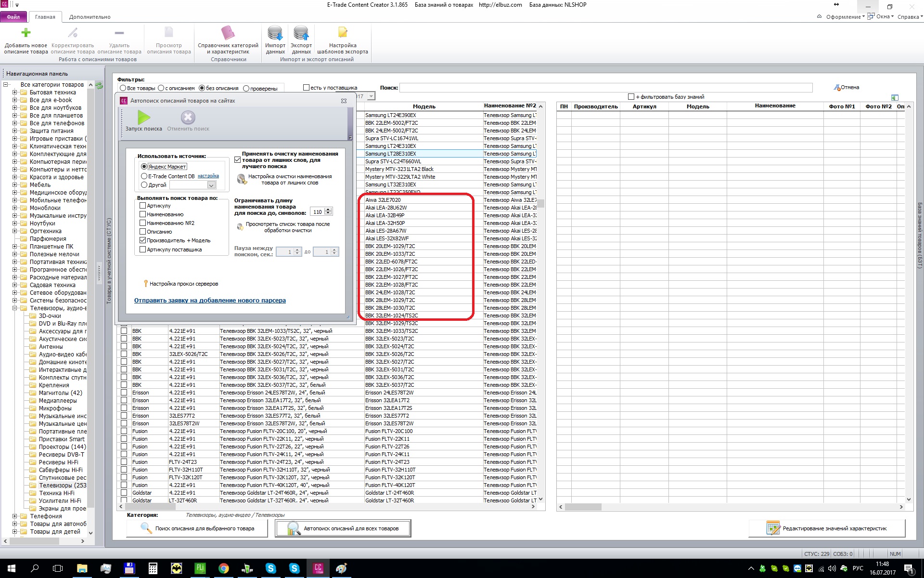Click the Отмена filter cancel icon

pos(837,87)
